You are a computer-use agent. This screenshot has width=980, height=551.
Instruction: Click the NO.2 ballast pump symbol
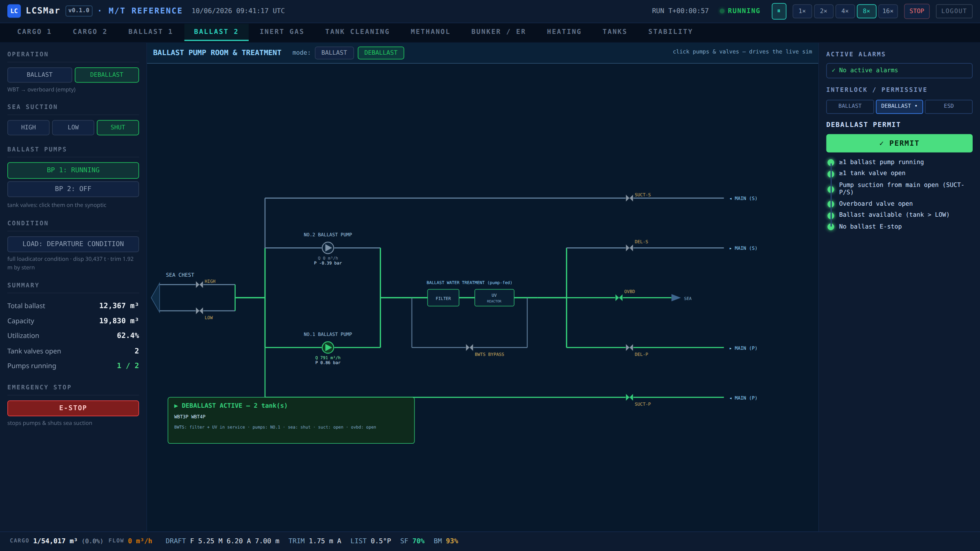point(328,248)
